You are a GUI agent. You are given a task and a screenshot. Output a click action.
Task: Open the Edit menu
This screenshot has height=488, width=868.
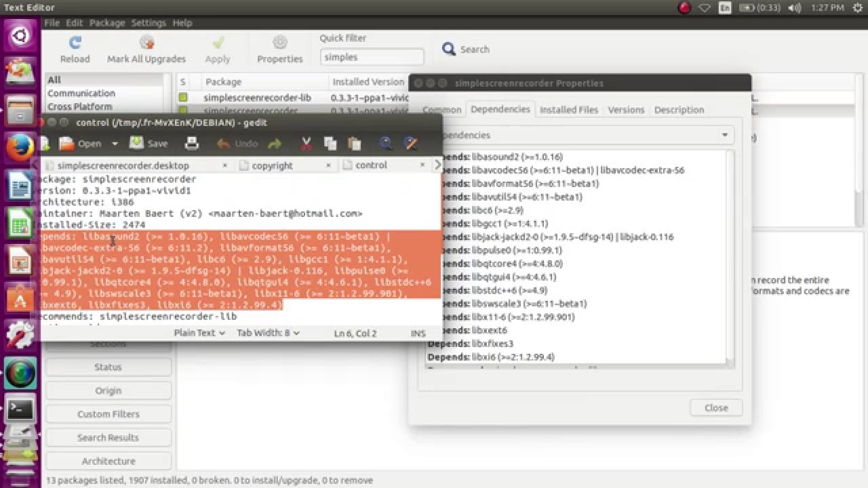pos(74,22)
